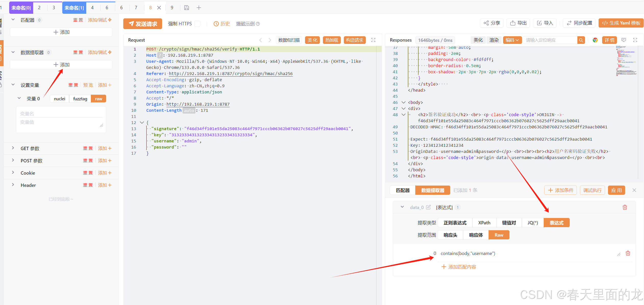Toggle the 强制 HTTPS checkbox
The image size is (644, 305).
coord(197,24)
